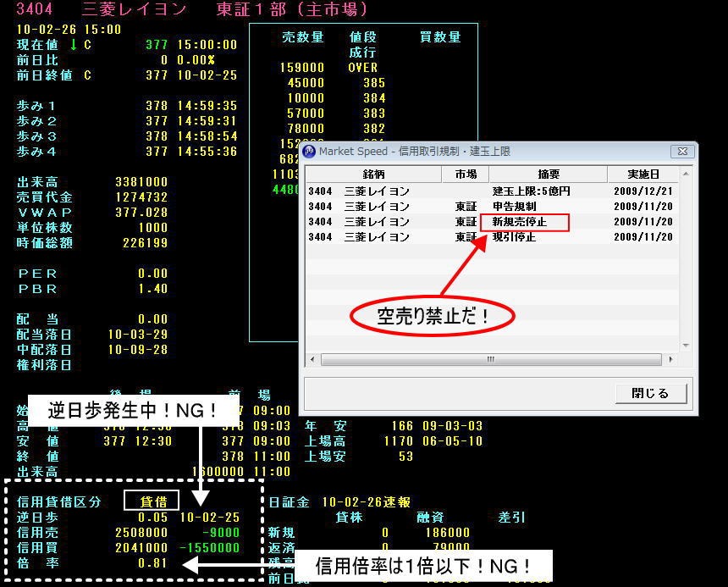The image size is (728, 587).
Task: Click the PBR value 1.40
Action: [x=152, y=289]
